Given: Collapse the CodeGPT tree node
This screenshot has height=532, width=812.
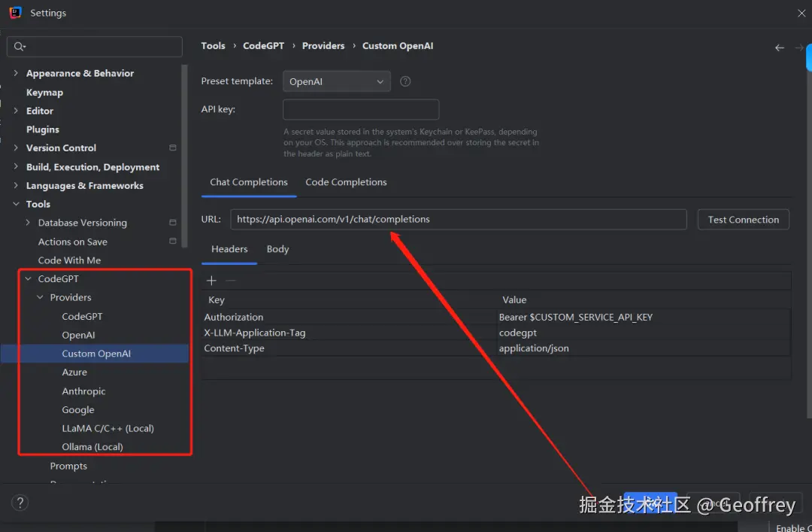Looking at the screenshot, I should coord(28,278).
